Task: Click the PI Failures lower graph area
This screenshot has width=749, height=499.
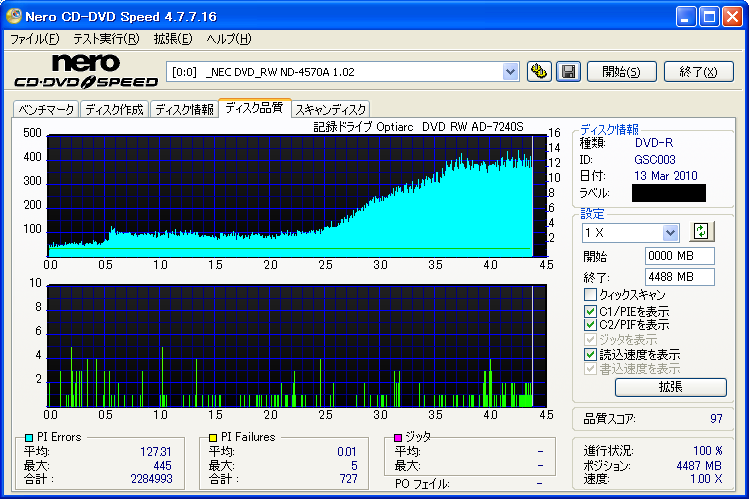Action: click(297, 346)
